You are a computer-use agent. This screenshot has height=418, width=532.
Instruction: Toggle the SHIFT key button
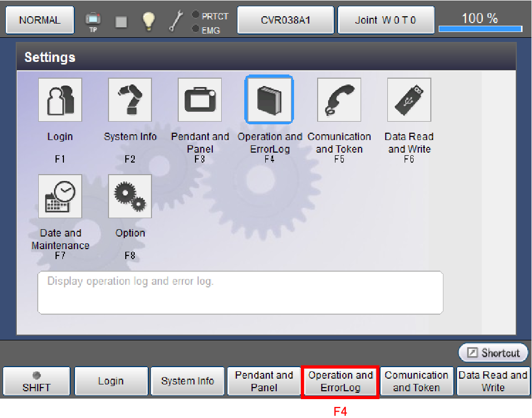[x=37, y=381]
